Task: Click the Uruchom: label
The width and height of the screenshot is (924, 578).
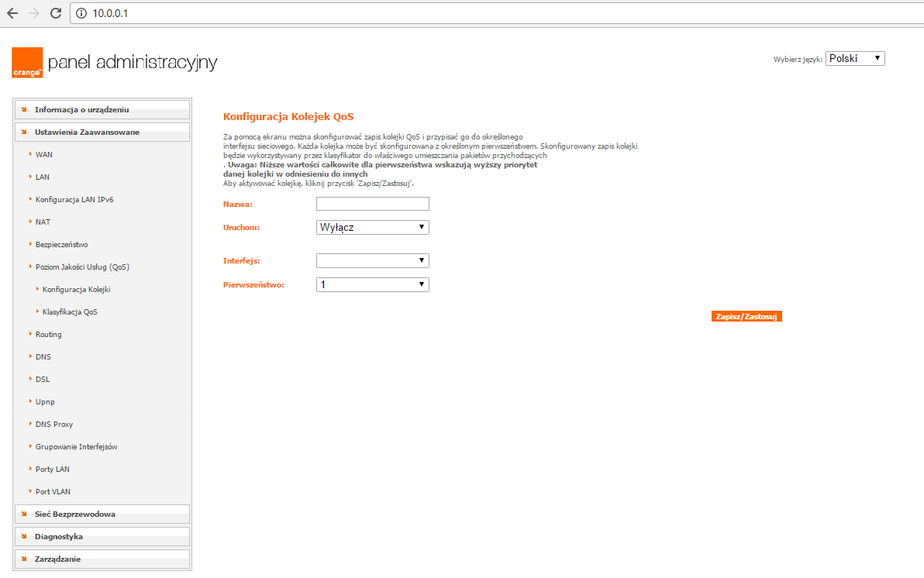Action: tap(242, 228)
